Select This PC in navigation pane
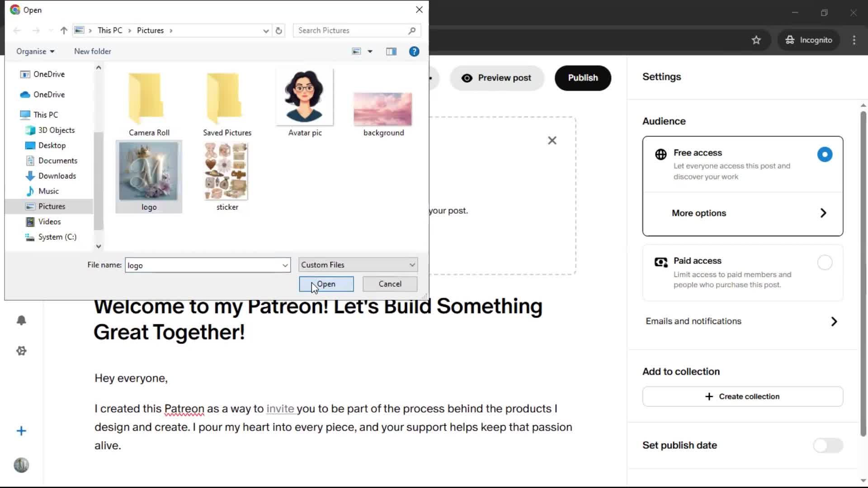868x488 pixels. click(39, 115)
